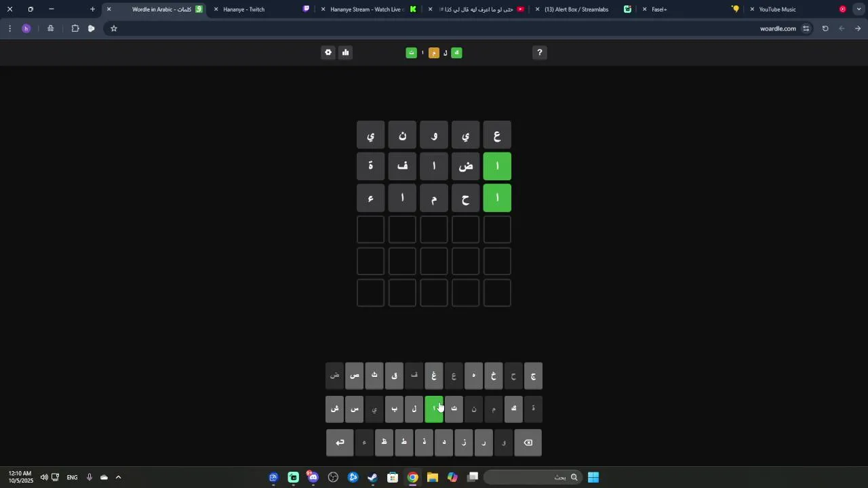Open the Wordle settings gear
The width and height of the screenshot is (868, 488).
[328, 52]
